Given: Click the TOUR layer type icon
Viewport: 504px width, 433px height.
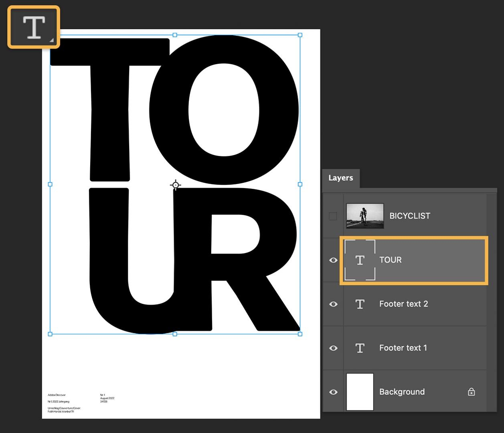Looking at the screenshot, I should [x=360, y=260].
